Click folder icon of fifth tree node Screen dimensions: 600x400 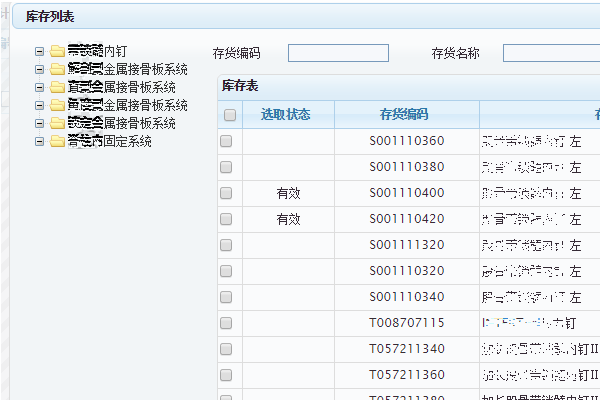57,123
